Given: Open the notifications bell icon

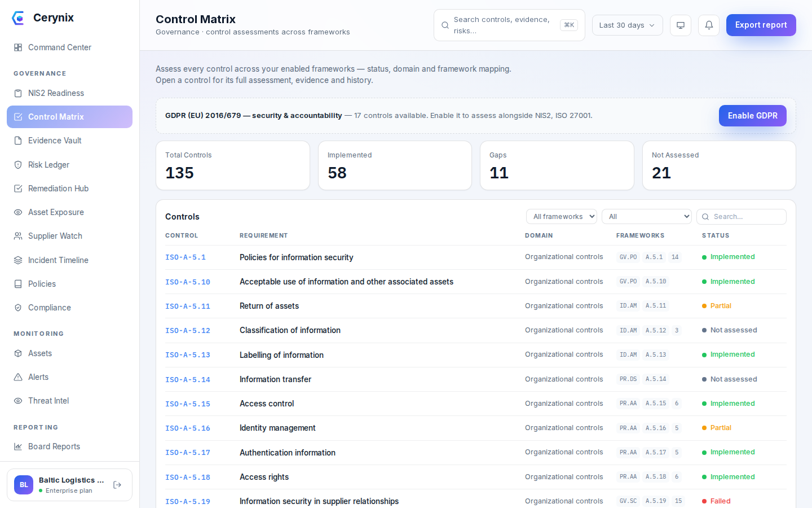Looking at the screenshot, I should [x=709, y=25].
